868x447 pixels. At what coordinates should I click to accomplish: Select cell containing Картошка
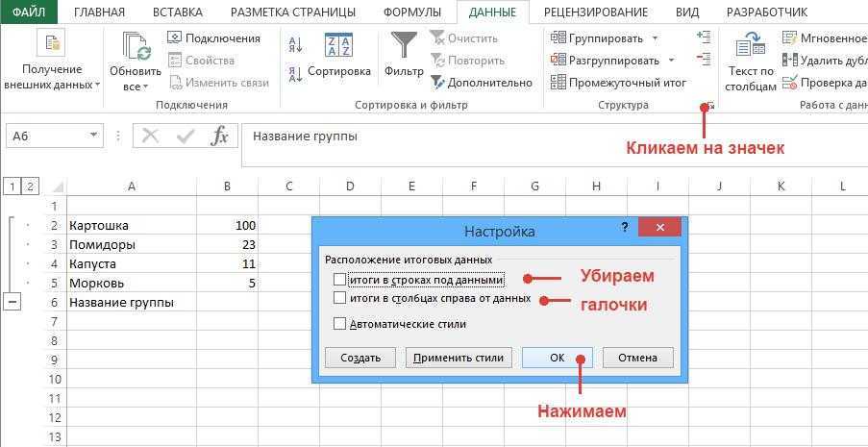(132, 226)
